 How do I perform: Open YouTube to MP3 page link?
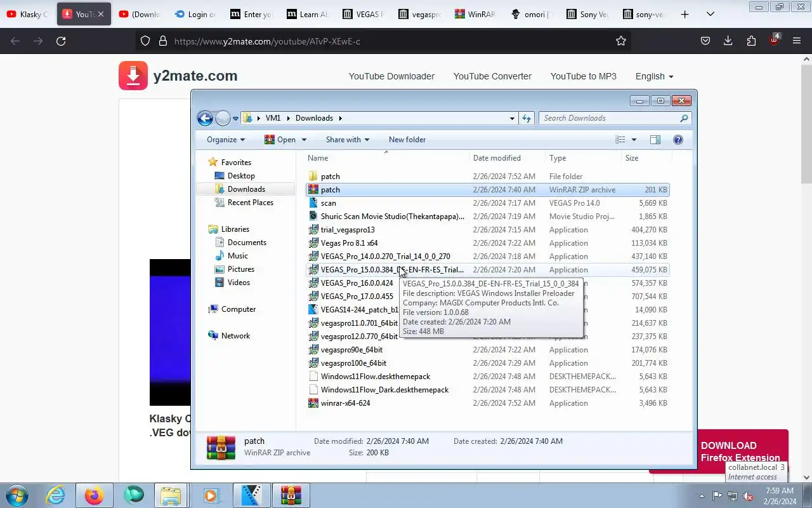coord(583,76)
